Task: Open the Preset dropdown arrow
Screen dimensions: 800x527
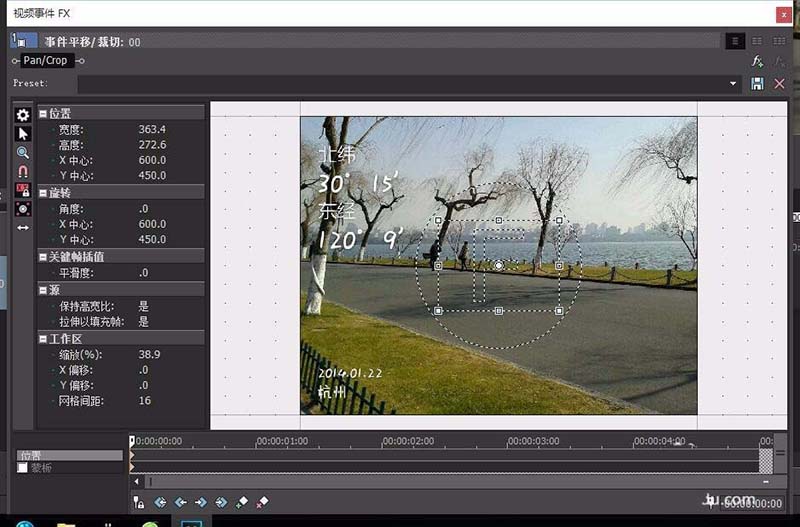Action: [x=733, y=84]
